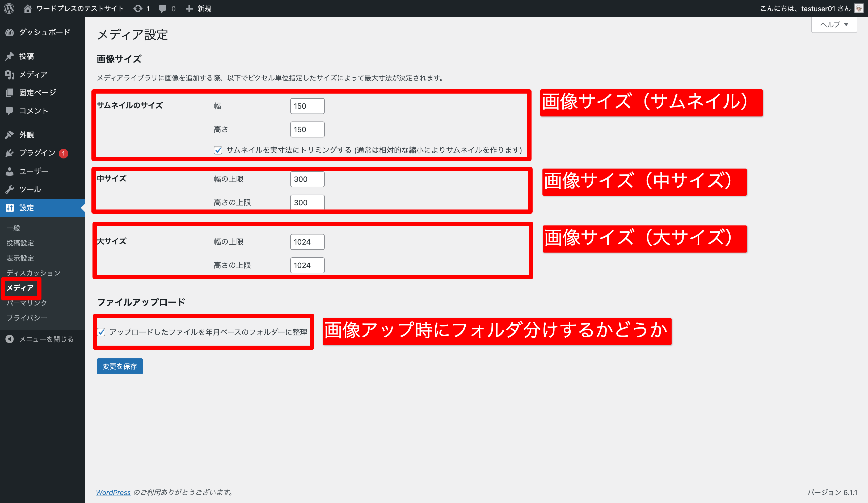Select ディスカッション submenu item

point(33,273)
